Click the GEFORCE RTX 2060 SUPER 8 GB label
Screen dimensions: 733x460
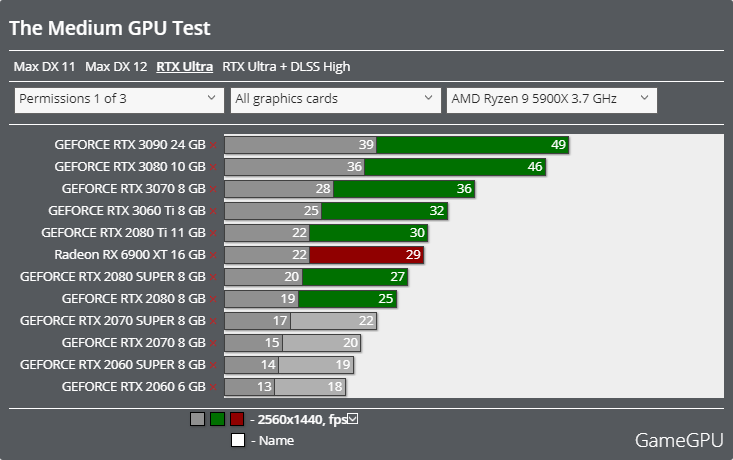[x=113, y=365]
